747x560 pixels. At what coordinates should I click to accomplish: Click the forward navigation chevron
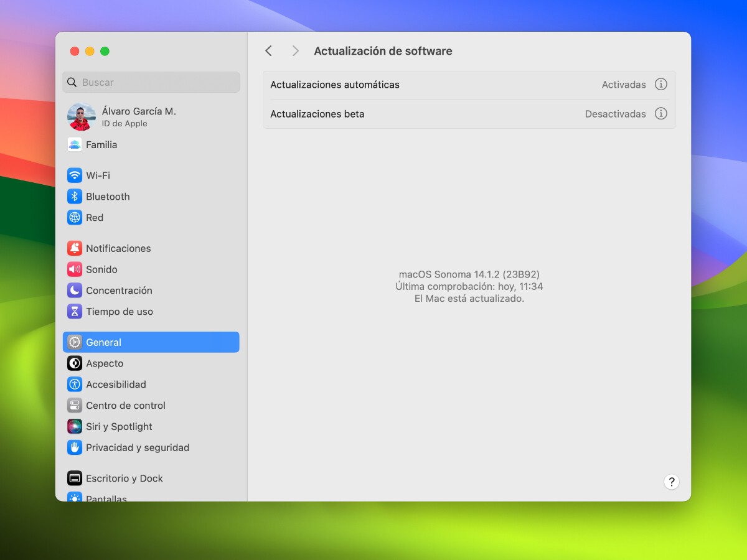coord(295,50)
